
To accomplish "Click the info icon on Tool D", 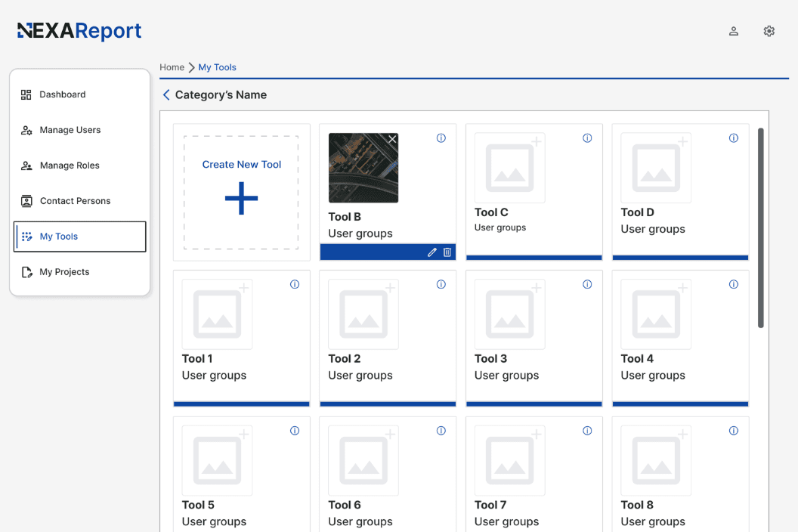I will (x=734, y=138).
